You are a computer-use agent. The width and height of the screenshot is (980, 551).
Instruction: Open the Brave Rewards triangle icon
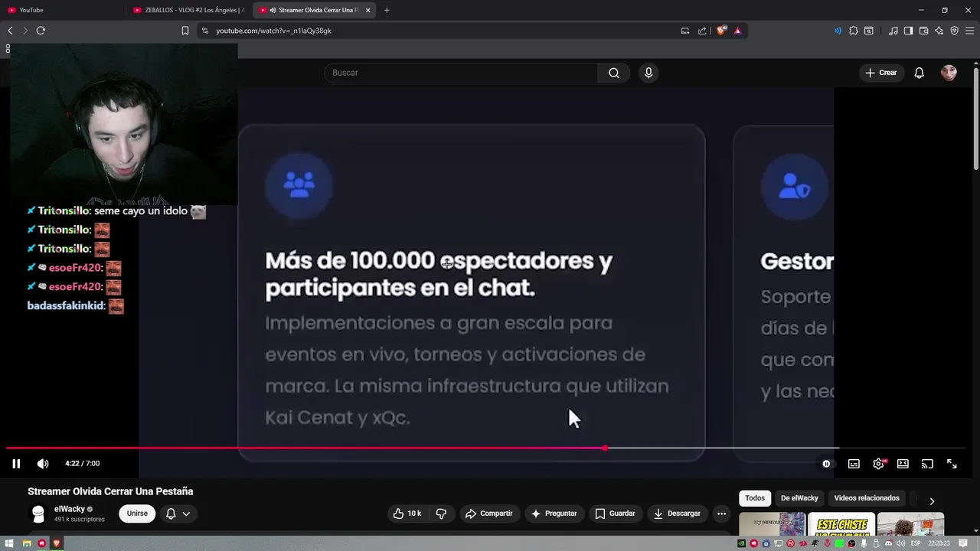click(737, 31)
